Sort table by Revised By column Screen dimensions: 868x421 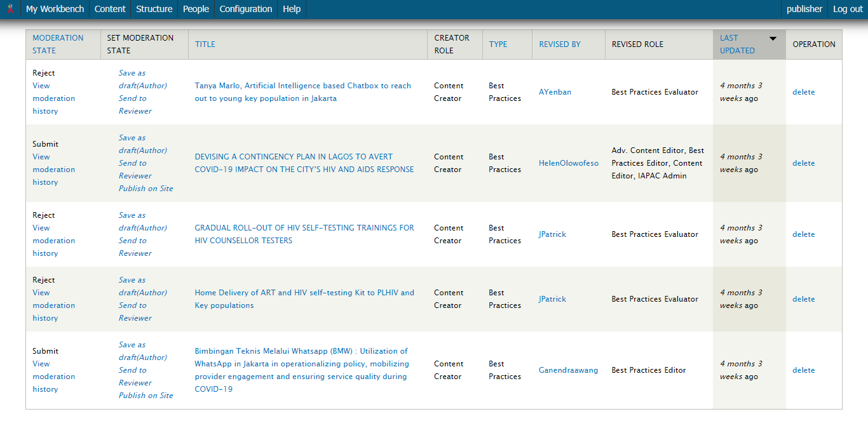click(560, 44)
